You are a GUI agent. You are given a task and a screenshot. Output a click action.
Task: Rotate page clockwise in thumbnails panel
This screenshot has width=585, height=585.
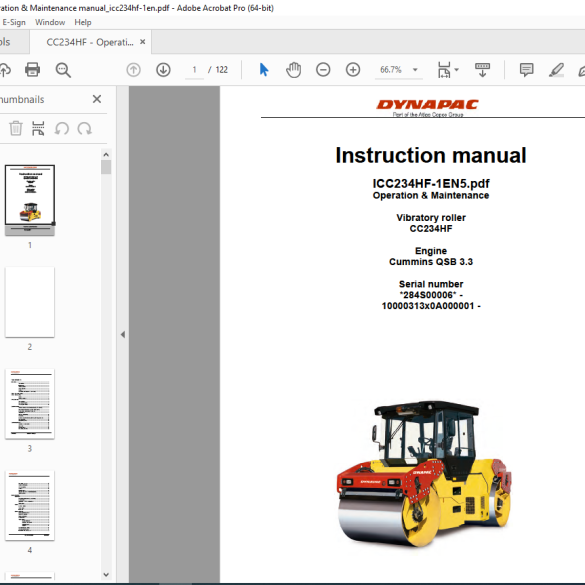pyautogui.click(x=85, y=129)
